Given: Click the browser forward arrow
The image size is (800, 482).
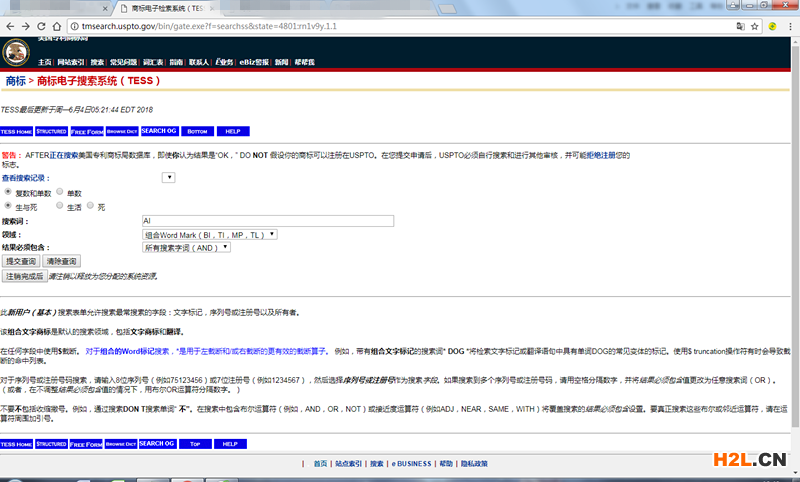Looking at the screenshot, I should 26,26.
